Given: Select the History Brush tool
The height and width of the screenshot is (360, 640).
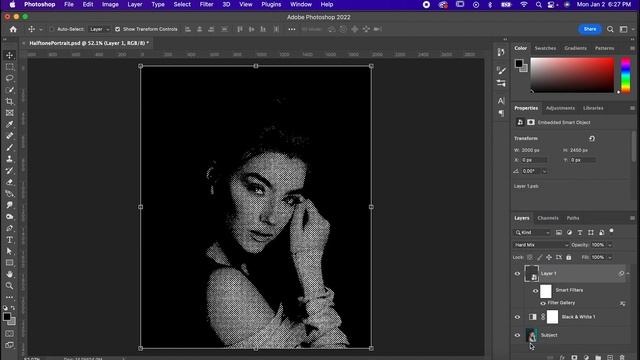Looking at the screenshot, I should pos(10,171).
